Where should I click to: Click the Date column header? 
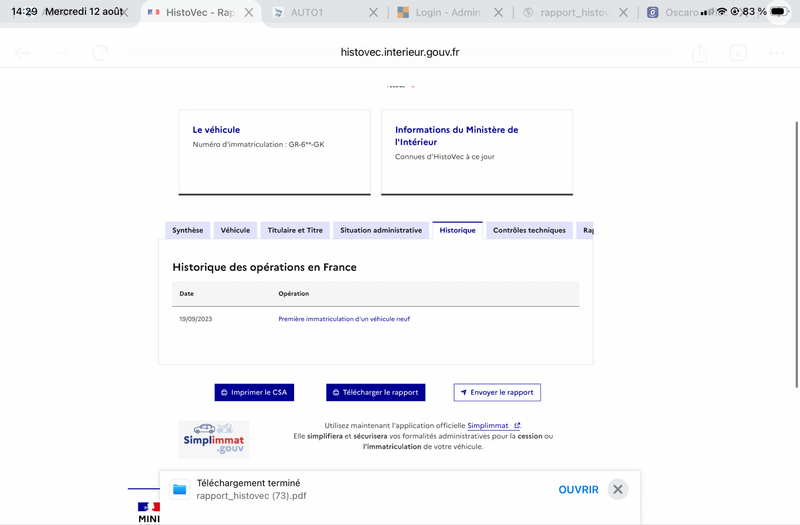coord(187,293)
